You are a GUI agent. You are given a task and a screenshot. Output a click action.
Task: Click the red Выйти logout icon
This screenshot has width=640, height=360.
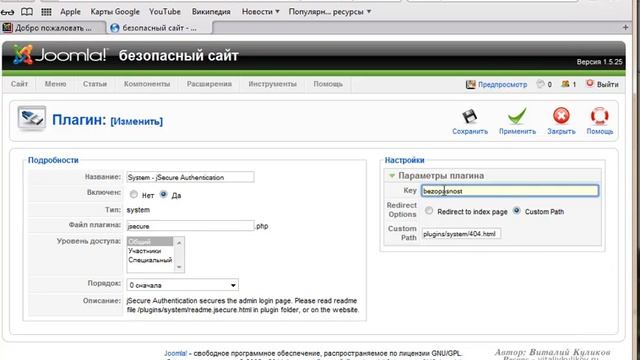(590, 84)
